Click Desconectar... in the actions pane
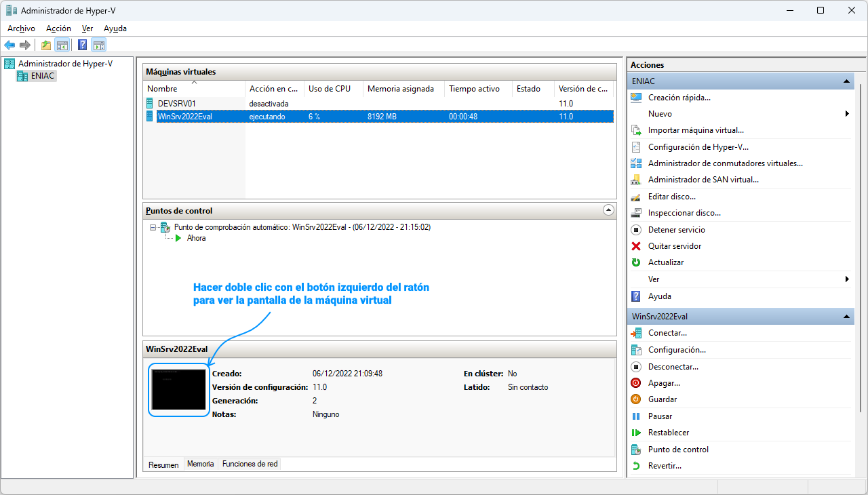 point(673,367)
